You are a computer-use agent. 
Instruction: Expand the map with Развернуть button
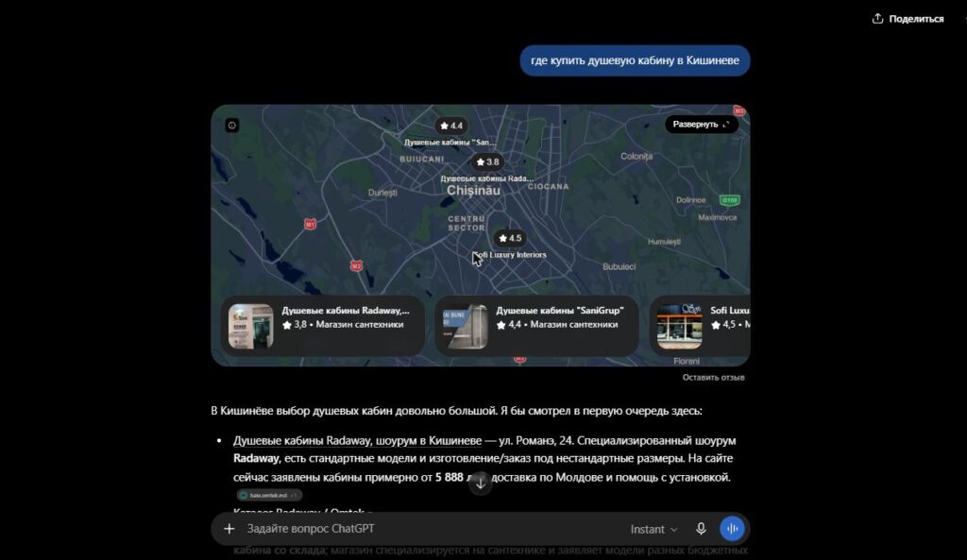pyautogui.click(x=702, y=124)
